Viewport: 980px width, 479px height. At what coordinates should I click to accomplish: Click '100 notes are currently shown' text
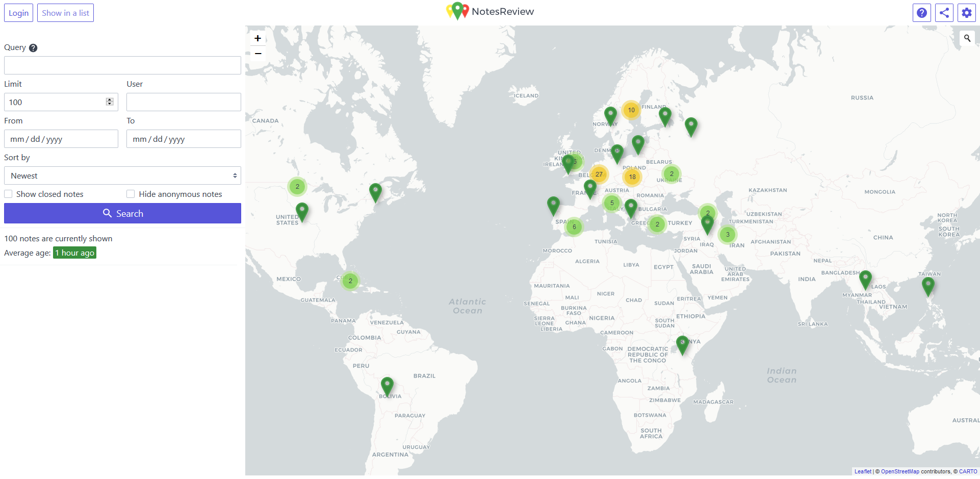58,239
